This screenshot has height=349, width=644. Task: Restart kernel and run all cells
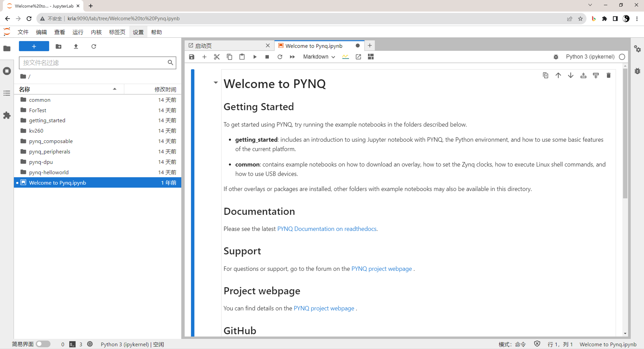[x=292, y=57]
